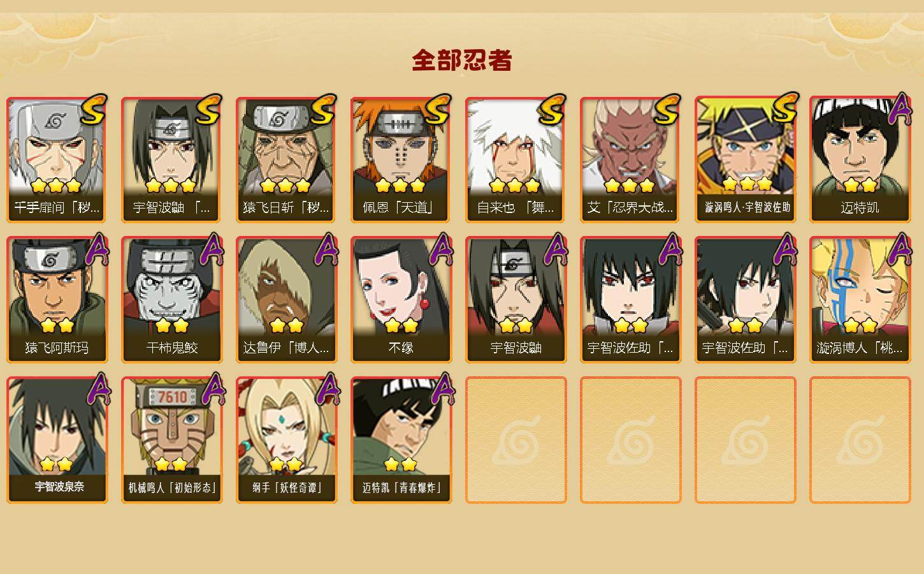
Task: Click the A rank badge on 迈特凯 card
Action: 900,109
